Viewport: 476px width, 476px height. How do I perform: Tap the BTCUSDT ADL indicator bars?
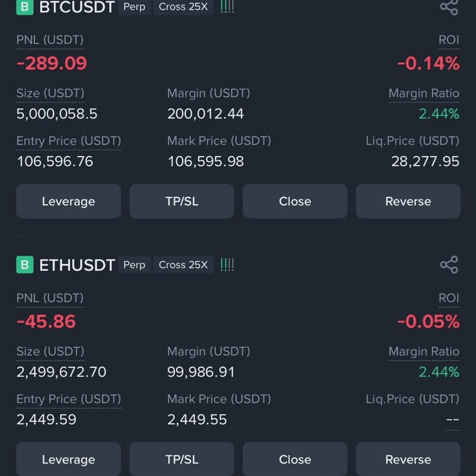click(x=227, y=6)
